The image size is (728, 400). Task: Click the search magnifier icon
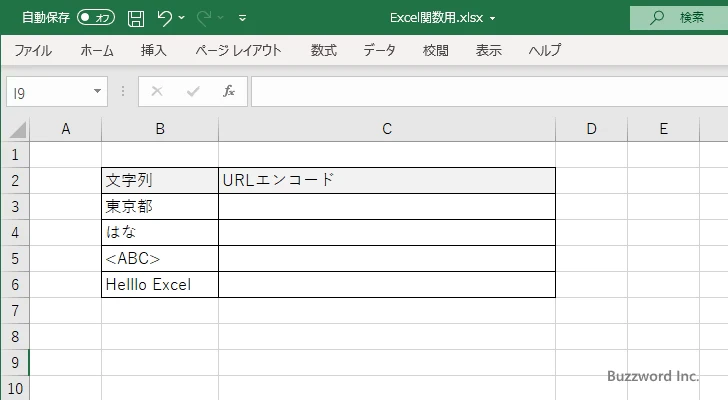pyautogui.click(x=656, y=18)
